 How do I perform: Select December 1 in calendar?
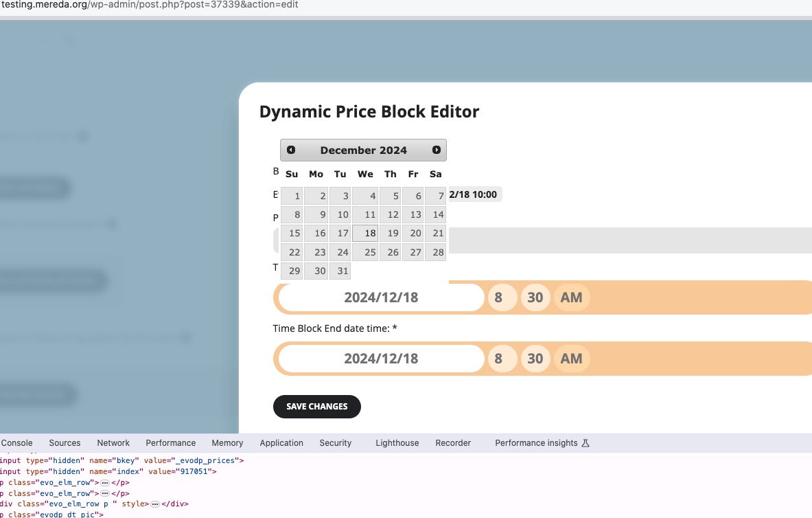click(292, 196)
